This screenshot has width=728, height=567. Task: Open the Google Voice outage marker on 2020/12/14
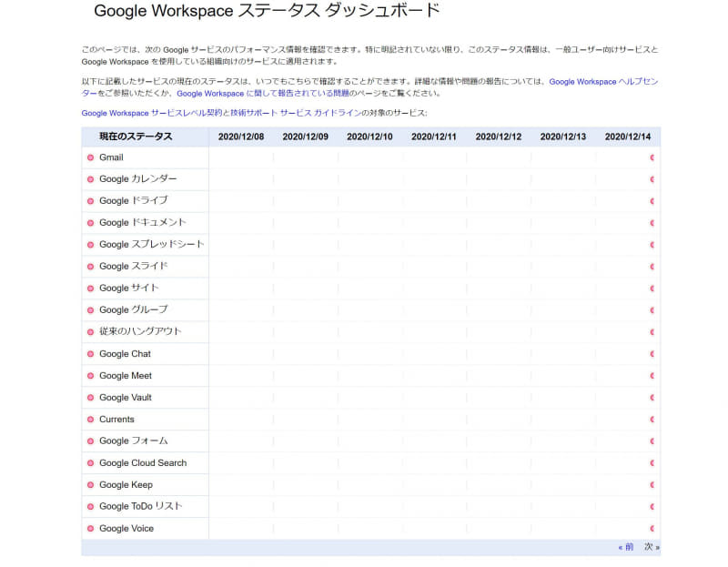(x=652, y=529)
